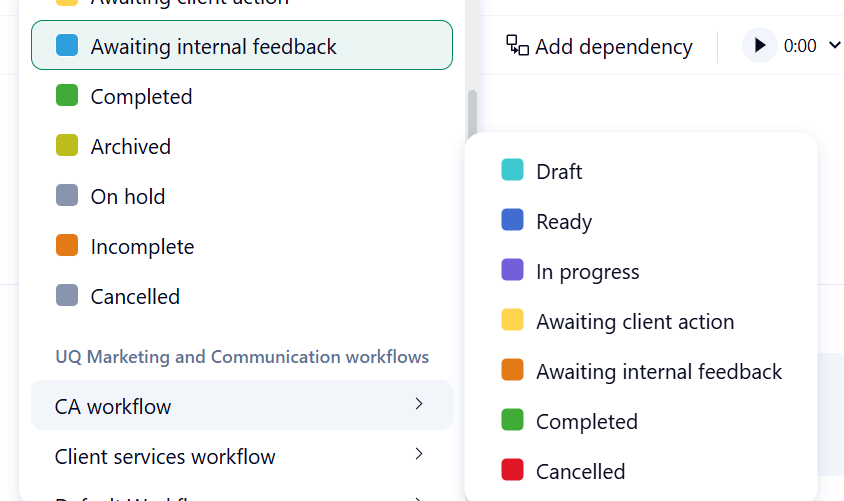Select the Awaiting internal feedback status in left list
The image size is (844, 501).
coord(213,46)
